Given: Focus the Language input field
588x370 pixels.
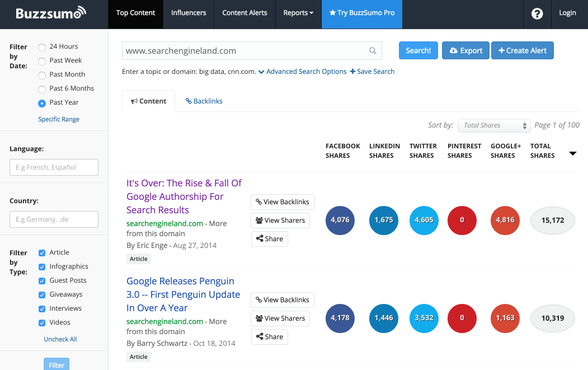Looking at the screenshot, I should [x=54, y=167].
